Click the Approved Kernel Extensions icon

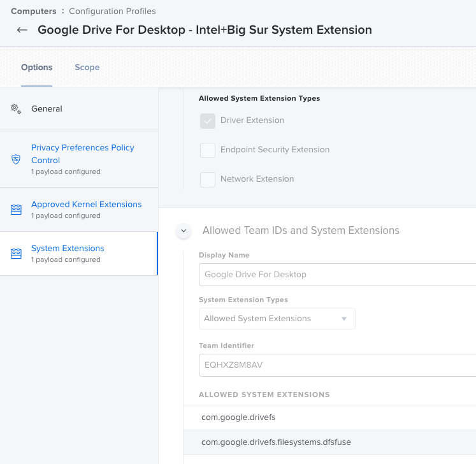[x=16, y=210]
